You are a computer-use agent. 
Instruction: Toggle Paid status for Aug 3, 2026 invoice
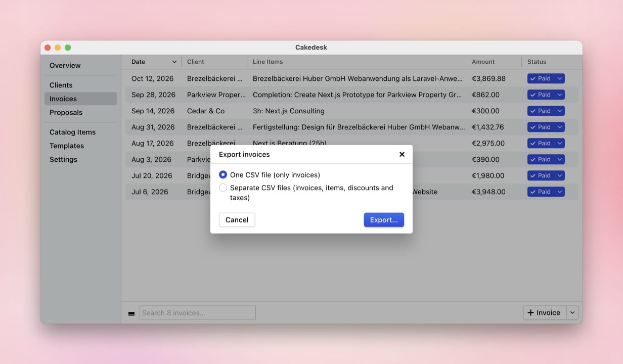click(541, 159)
